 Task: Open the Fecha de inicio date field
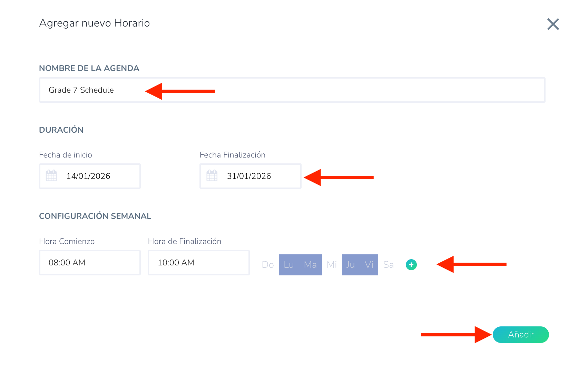(90, 176)
